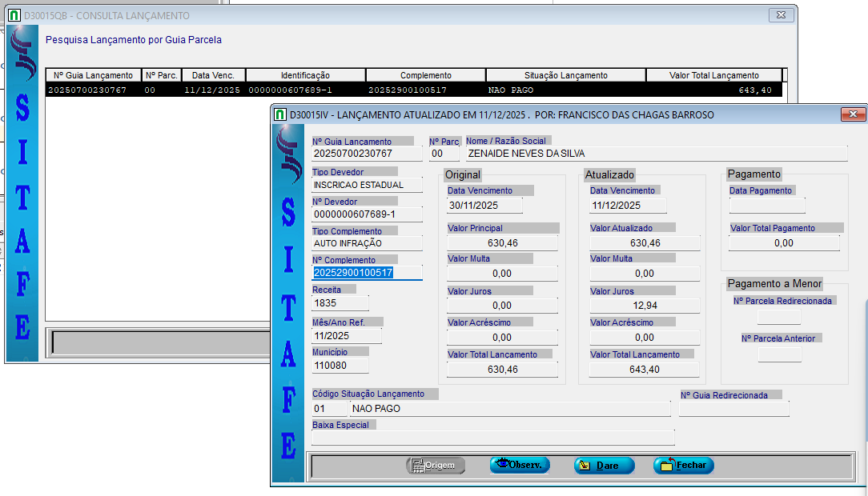Open observations with the Observ. eye button

[520, 465]
